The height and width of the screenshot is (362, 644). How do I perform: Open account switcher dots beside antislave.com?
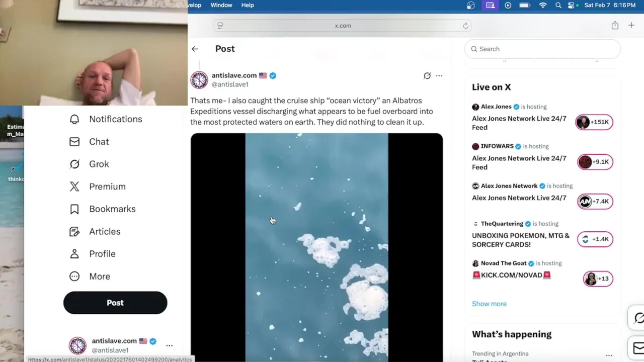click(170, 345)
